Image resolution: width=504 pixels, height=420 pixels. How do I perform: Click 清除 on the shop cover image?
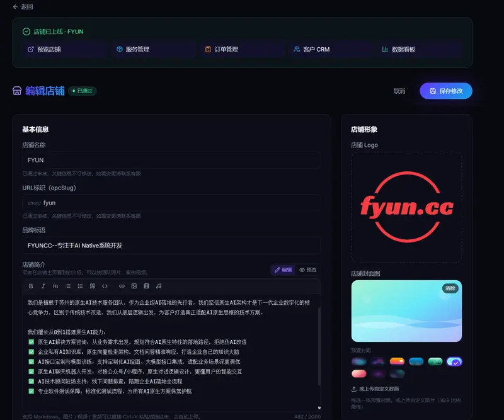tap(450, 288)
